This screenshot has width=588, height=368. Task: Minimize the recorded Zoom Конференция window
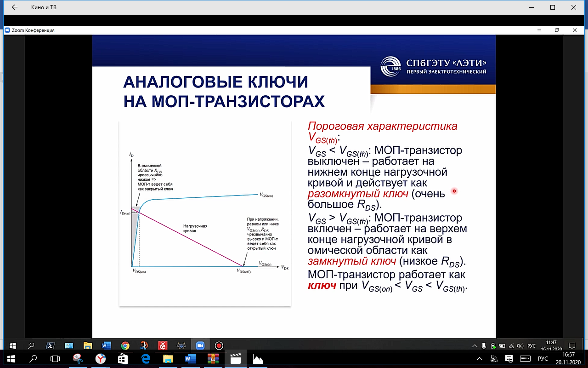tap(539, 30)
